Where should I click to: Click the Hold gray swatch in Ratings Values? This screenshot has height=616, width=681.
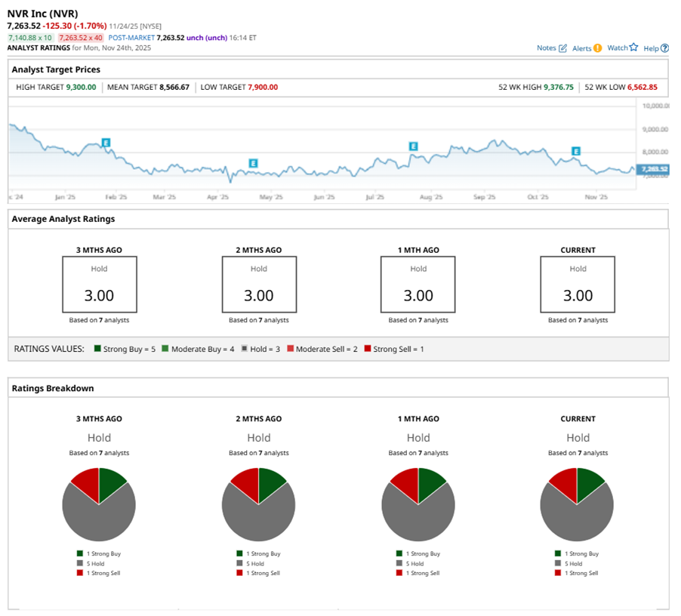pyautogui.click(x=245, y=349)
